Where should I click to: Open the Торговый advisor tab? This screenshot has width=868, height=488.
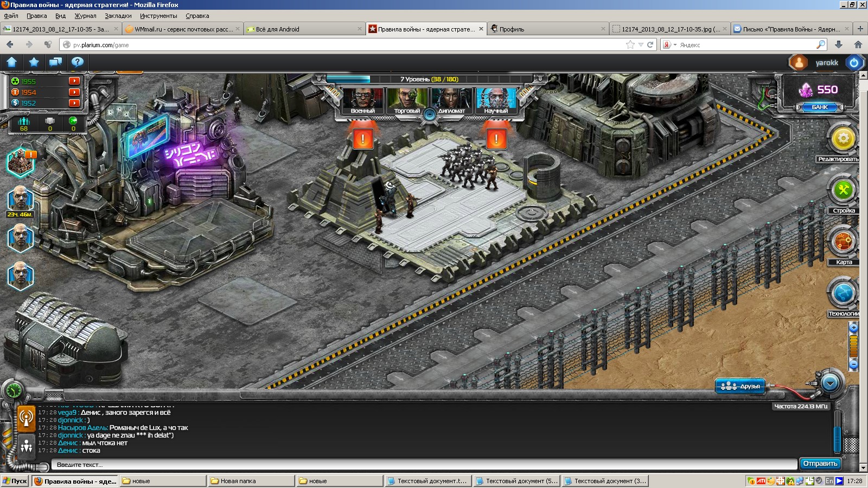(407, 101)
